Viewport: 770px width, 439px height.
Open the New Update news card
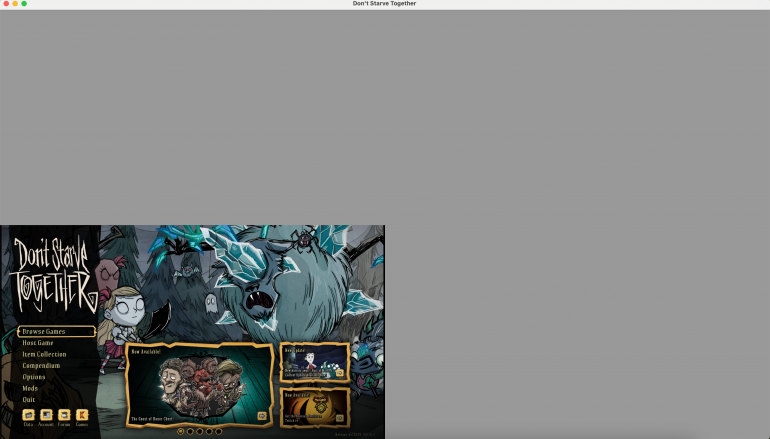tap(315, 362)
